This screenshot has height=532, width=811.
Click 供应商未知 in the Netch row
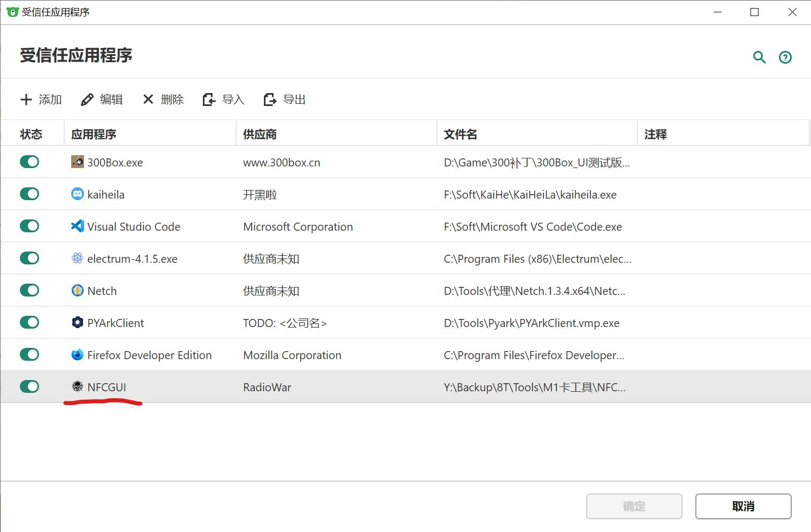click(x=271, y=291)
